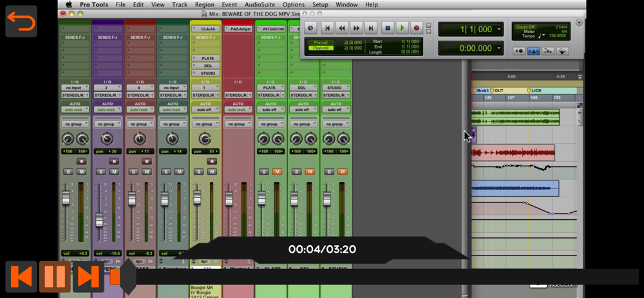
Task: Open sub counter format dropdown arrow
Action: point(498,48)
